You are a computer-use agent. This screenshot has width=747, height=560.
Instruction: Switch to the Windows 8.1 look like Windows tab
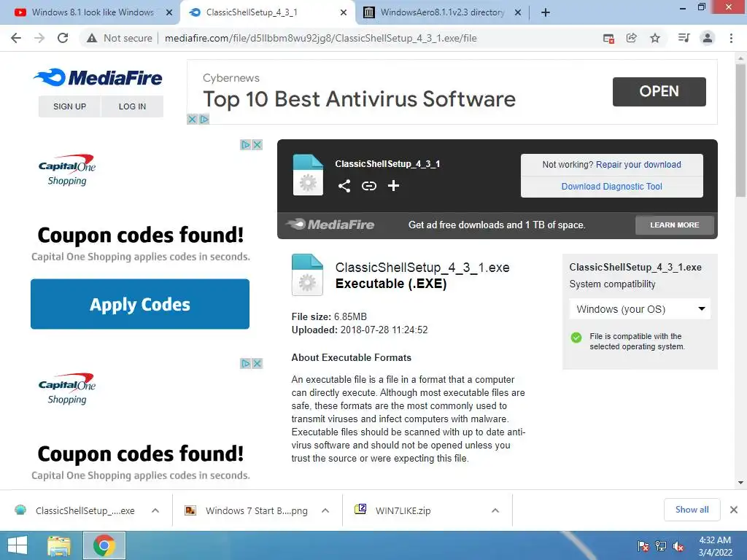pos(93,12)
